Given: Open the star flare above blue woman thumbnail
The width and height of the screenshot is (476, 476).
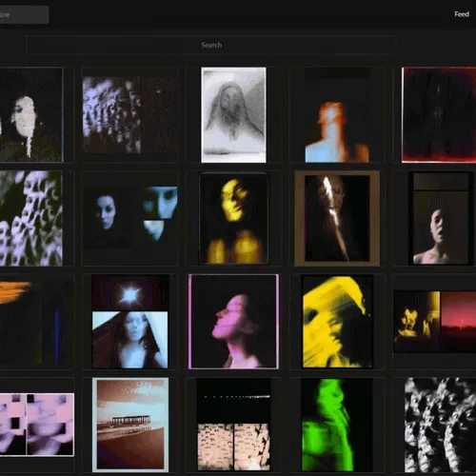Looking at the screenshot, I should coord(130,322).
